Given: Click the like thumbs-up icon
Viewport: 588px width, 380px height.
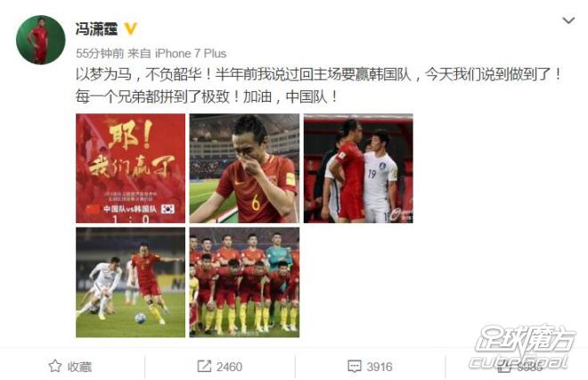Looking at the screenshot, I should (x=504, y=366).
